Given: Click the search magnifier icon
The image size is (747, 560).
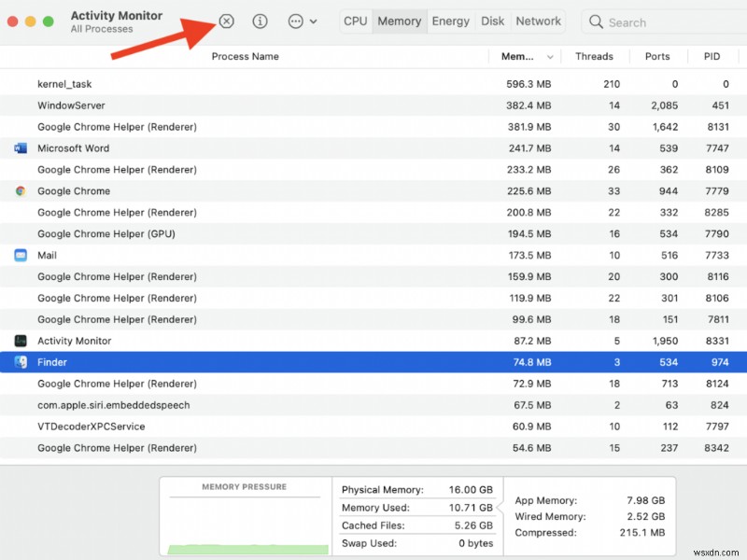Looking at the screenshot, I should tap(595, 21).
